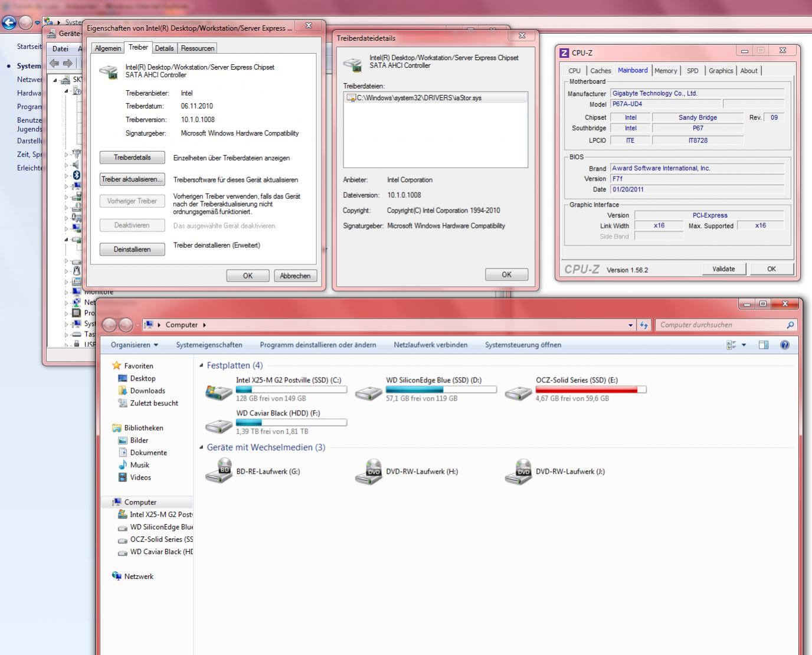Open WD SiliconEdge Blue drive D icon
The image size is (812, 655).
pos(369,392)
